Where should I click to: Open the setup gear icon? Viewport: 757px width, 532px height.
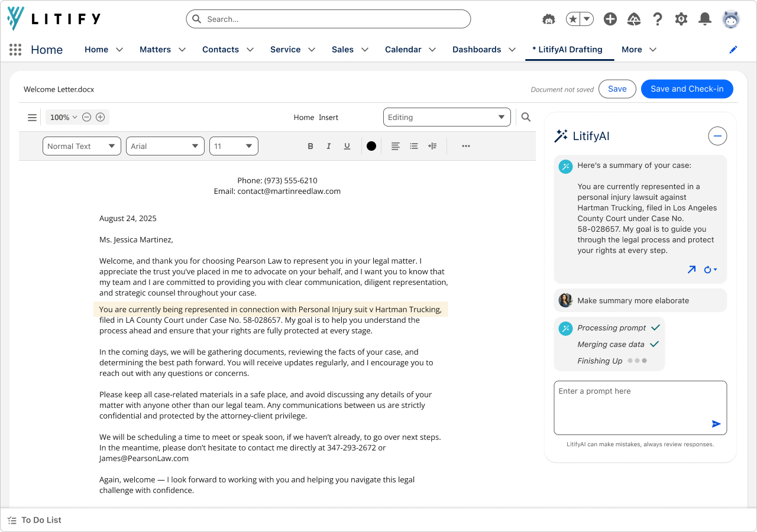point(681,19)
